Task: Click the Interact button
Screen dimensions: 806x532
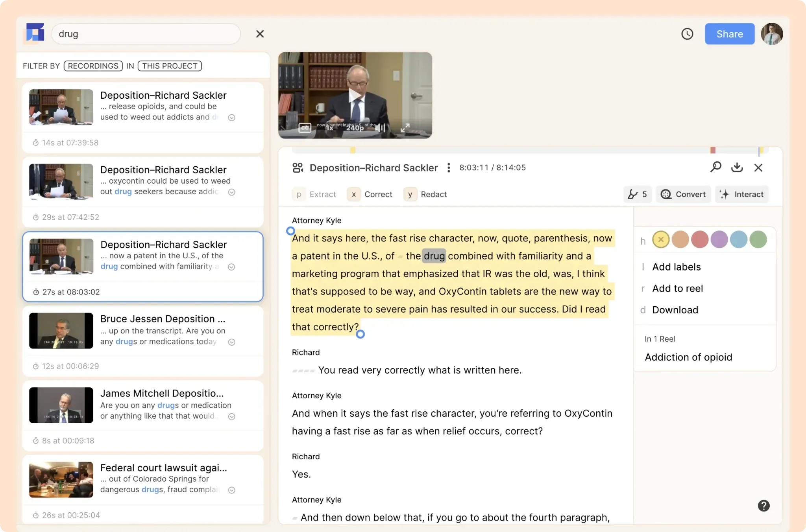Action: 741,194
